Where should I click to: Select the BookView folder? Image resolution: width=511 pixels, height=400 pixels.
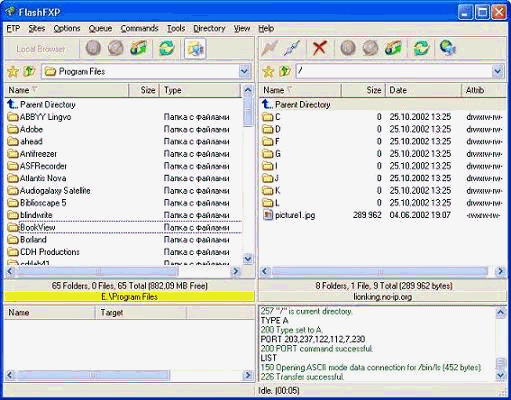coord(31,228)
